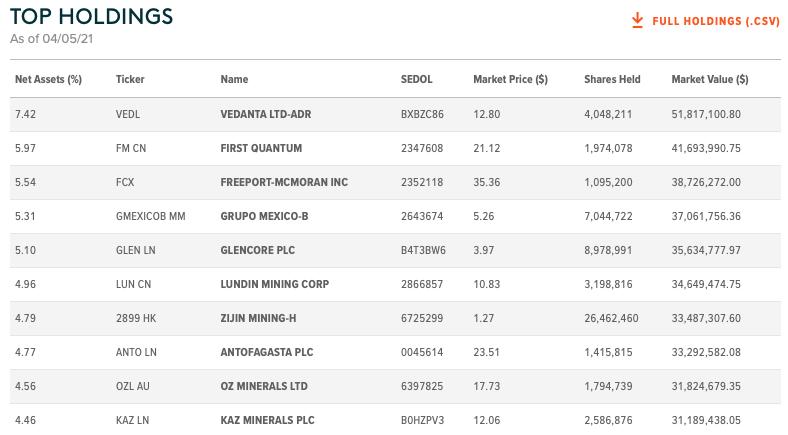
Task: Click the Market Price ($) column header
Action: [510, 79]
